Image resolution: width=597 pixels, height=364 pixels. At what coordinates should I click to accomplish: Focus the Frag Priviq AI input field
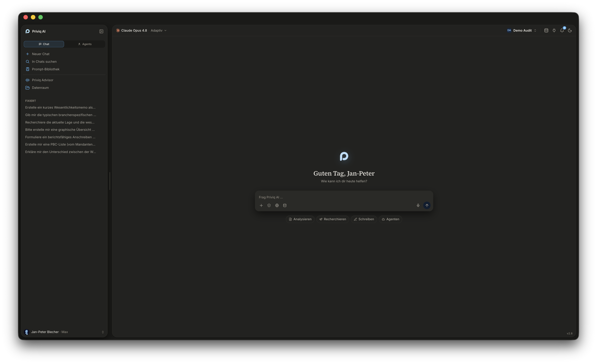coord(344,197)
